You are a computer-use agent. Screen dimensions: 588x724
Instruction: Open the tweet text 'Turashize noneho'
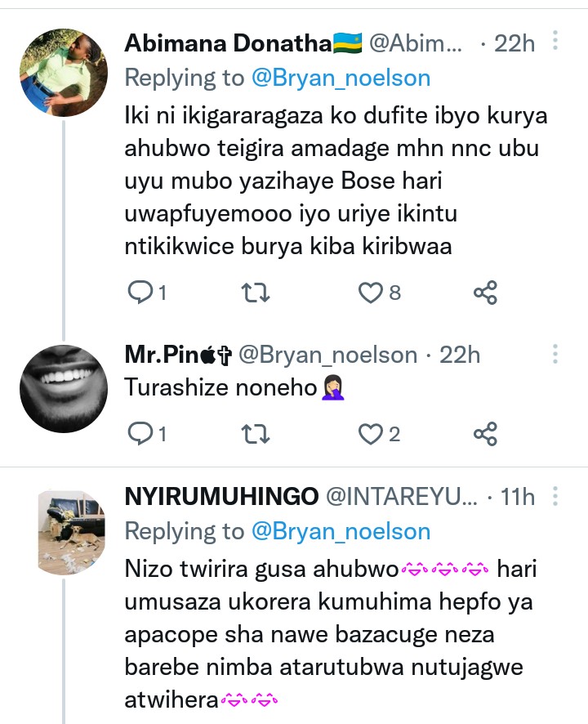[220, 387]
